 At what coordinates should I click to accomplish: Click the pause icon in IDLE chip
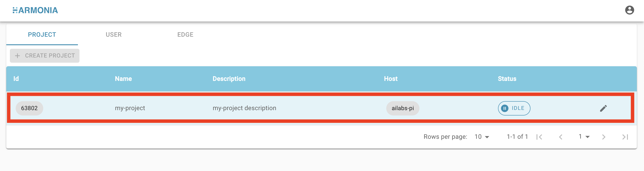point(504,108)
